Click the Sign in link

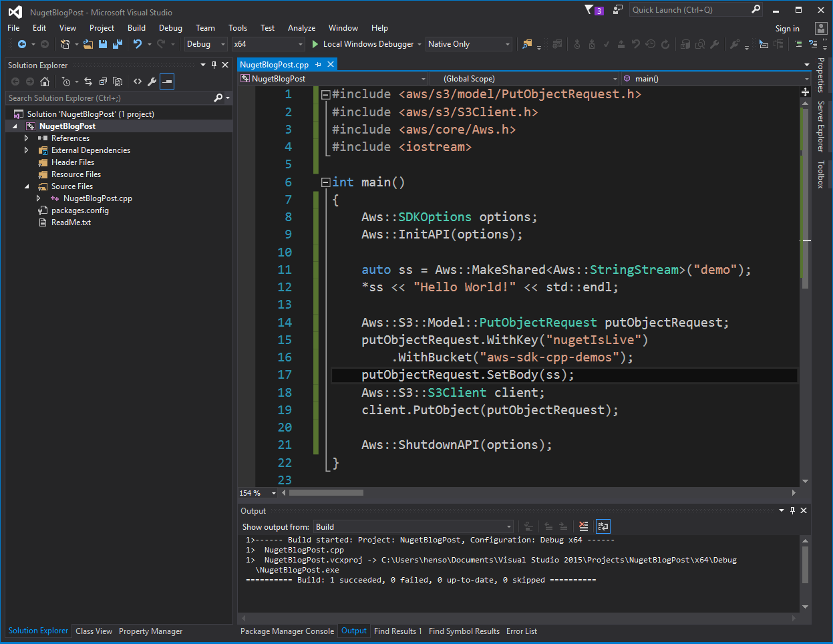(x=787, y=29)
